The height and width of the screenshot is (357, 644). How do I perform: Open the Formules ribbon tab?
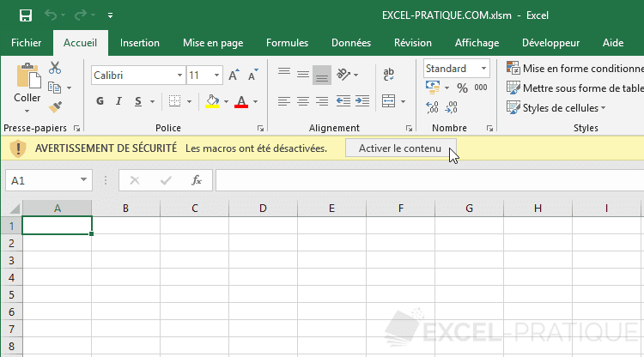pyautogui.click(x=287, y=43)
